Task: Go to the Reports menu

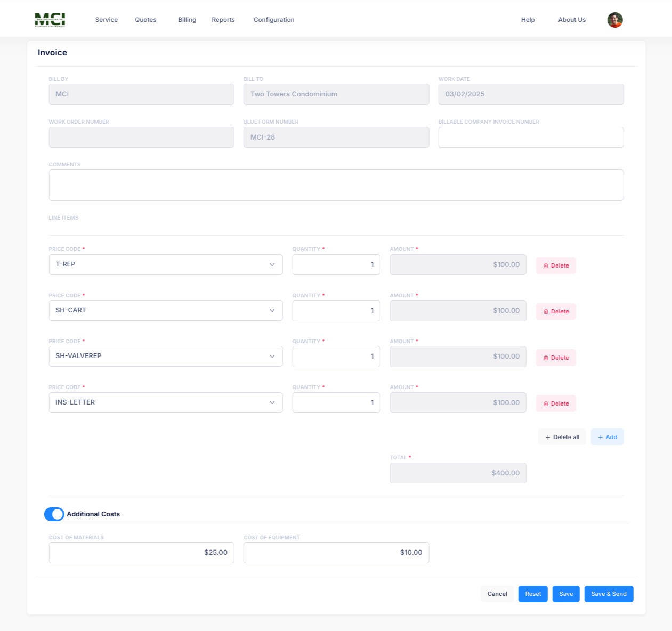Action: [x=223, y=20]
